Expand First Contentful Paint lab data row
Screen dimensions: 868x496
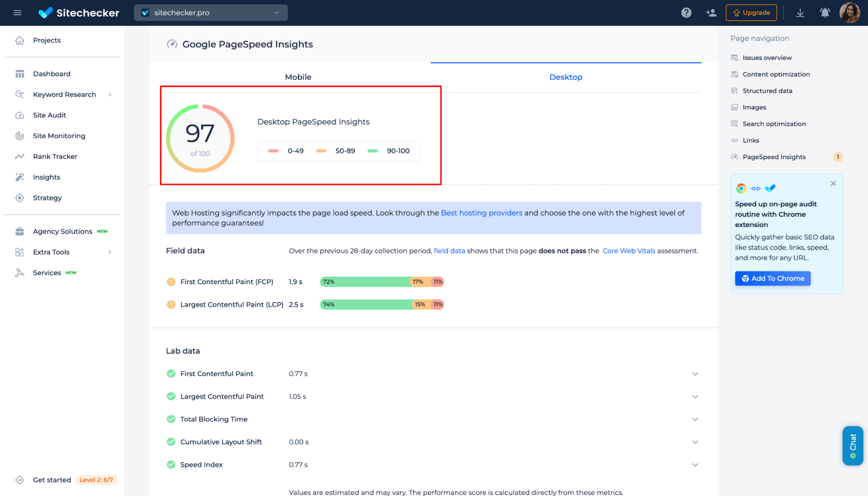coord(695,374)
